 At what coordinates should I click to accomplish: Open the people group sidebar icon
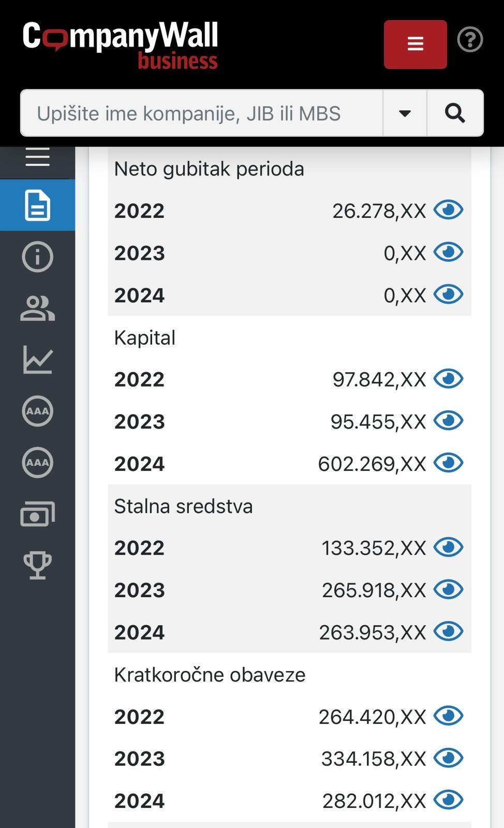tap(37, 308)
